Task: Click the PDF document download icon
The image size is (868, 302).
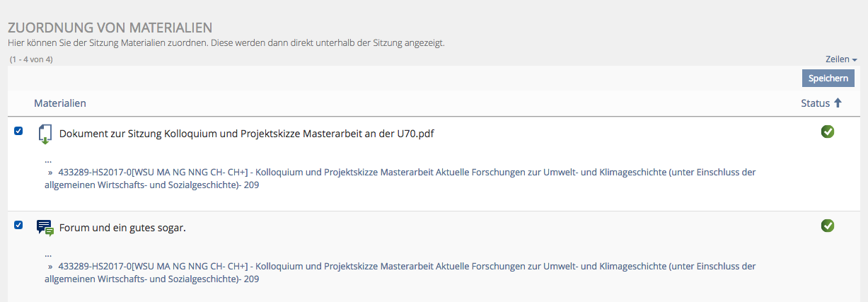Action: pyautogui.click(x=45, y=134)
